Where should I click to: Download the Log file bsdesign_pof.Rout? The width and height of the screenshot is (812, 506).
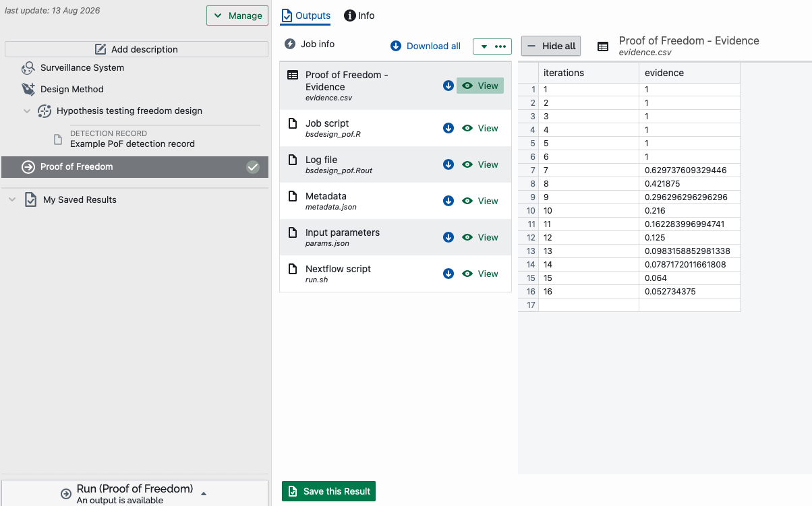[448, 164]
